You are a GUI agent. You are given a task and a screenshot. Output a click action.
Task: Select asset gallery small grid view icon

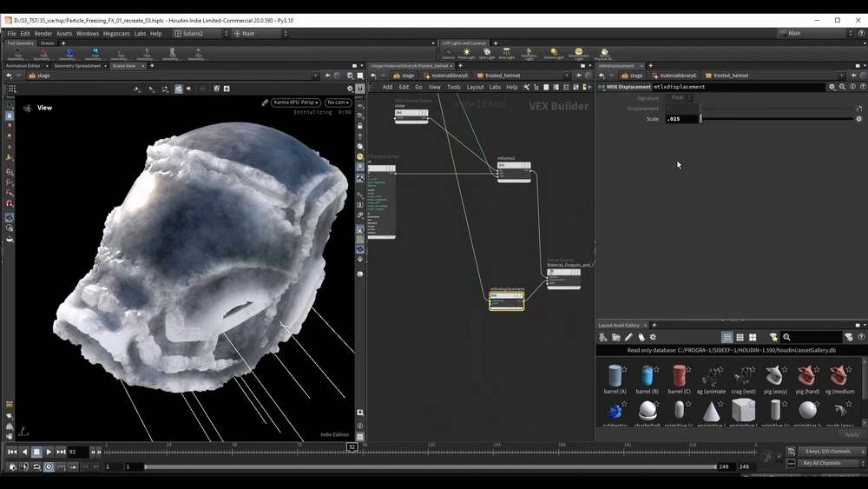(740, 337)
